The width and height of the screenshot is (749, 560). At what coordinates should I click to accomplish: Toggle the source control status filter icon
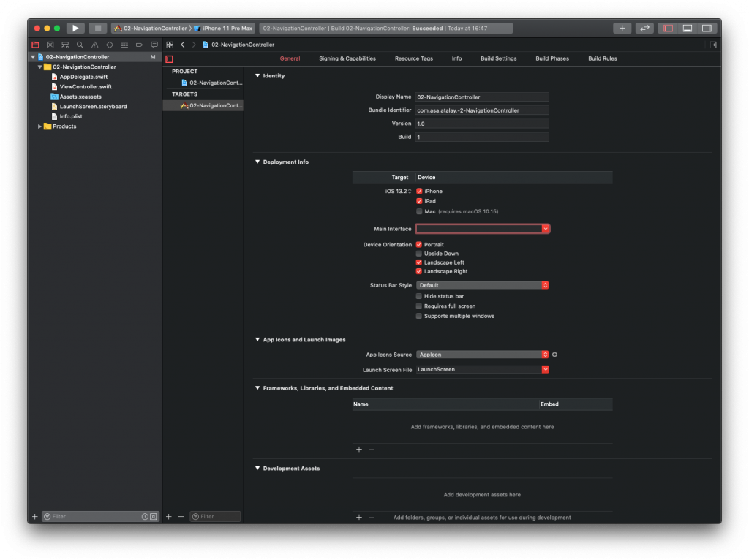click(x=154, y=517)
